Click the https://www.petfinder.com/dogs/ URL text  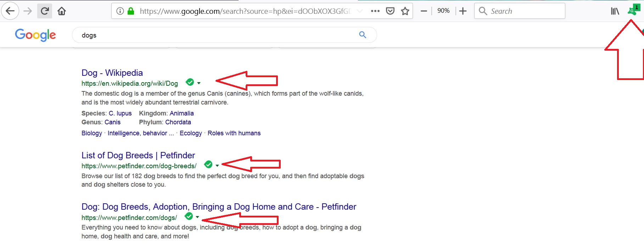pyautogui.click(x=129, y=217)
